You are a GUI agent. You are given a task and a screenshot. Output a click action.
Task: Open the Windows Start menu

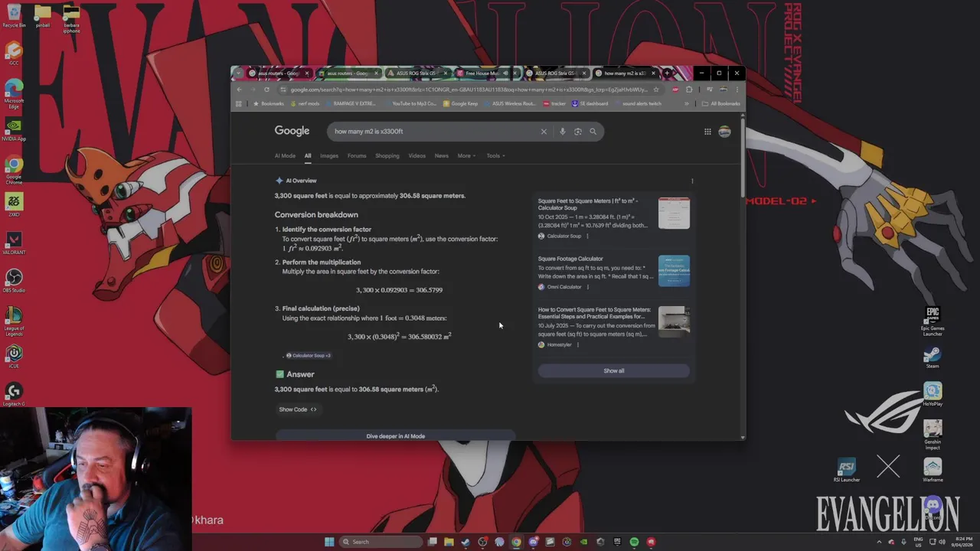(x=329, y=542)
